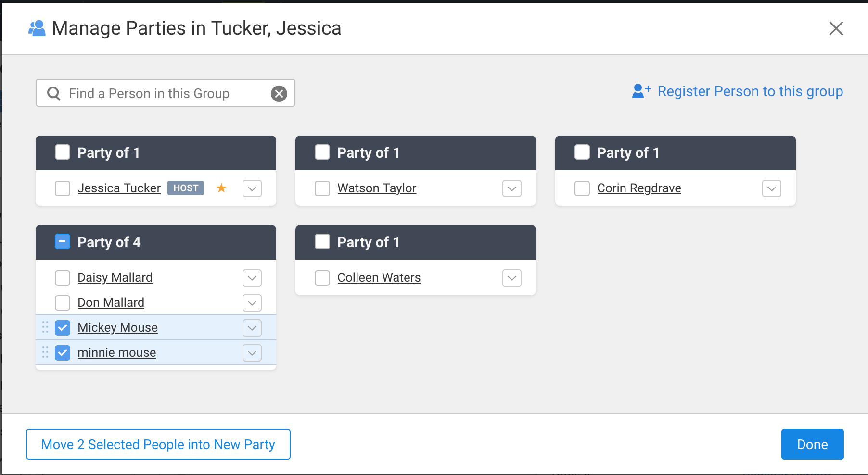Click the register person plus icon
Image resolution: width=868 pixels, height=475 pixels.
click(641, 91)
